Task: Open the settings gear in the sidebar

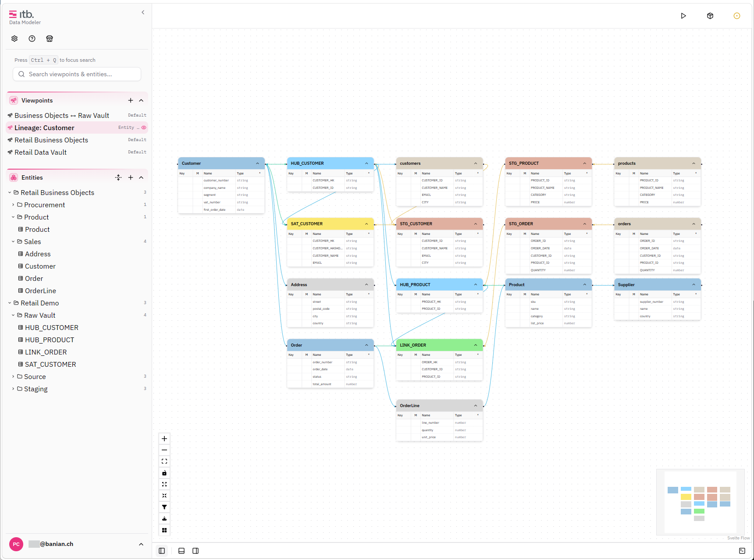Action: point(14,39)
